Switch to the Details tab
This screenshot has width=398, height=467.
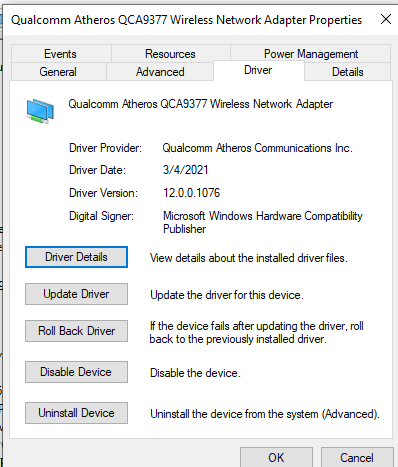[348, 72]
